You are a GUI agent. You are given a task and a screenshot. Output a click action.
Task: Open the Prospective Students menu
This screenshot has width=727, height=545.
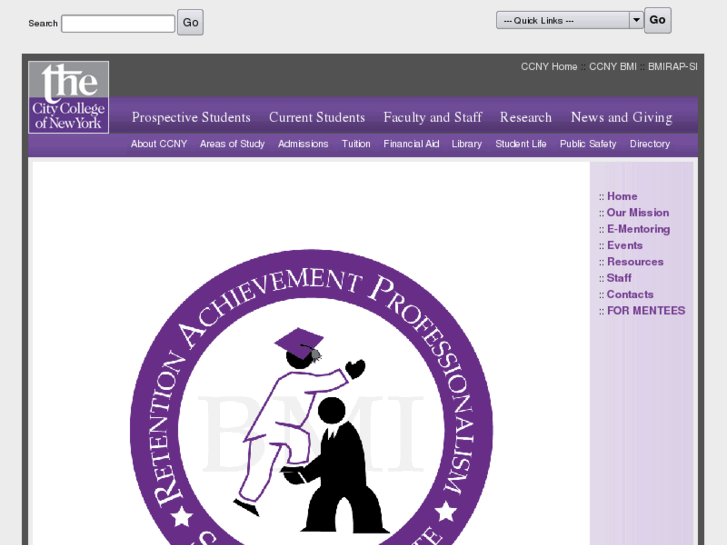click(191, 117)
